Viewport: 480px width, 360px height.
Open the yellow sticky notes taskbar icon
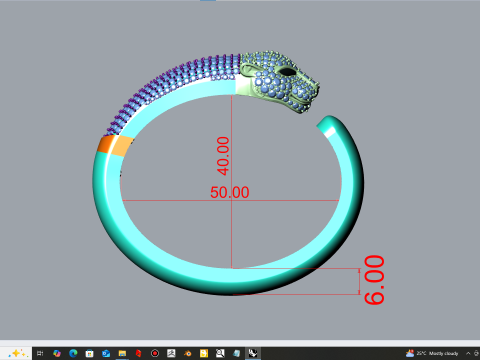tap(204, 353)
